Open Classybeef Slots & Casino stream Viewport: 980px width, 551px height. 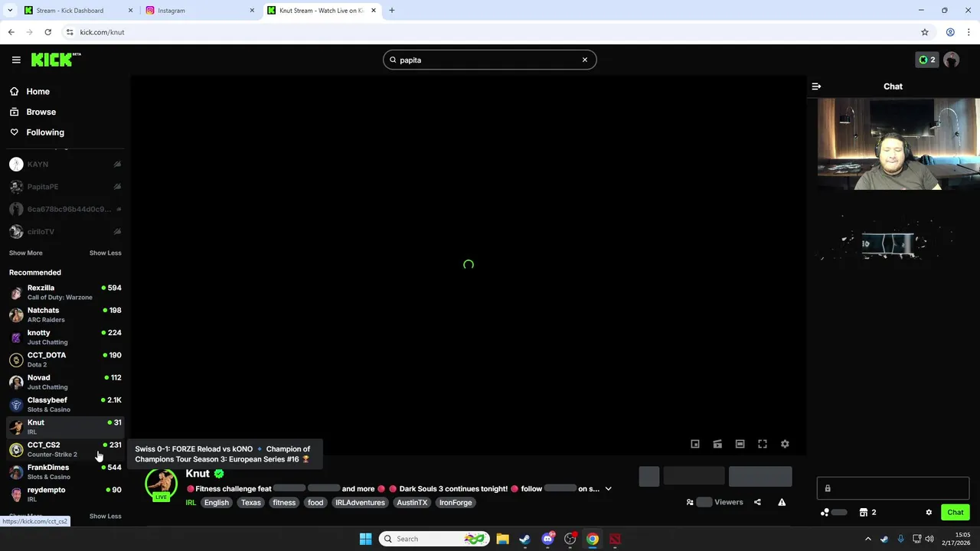tap(65, 404)
